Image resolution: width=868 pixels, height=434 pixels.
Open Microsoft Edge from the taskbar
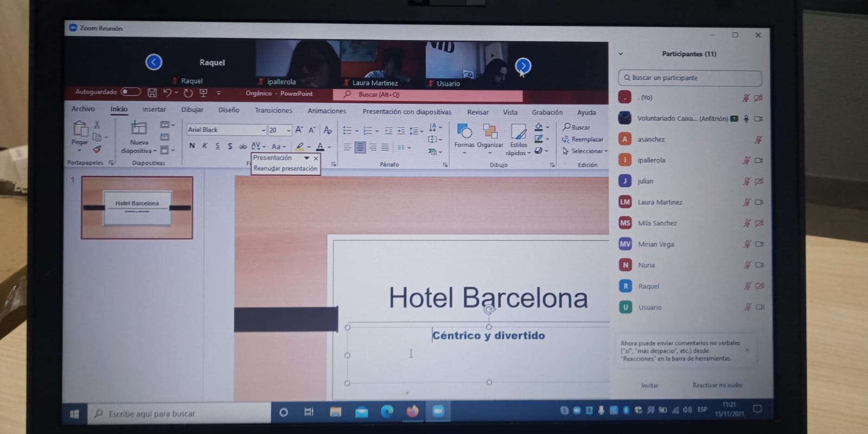click(387, 412)
